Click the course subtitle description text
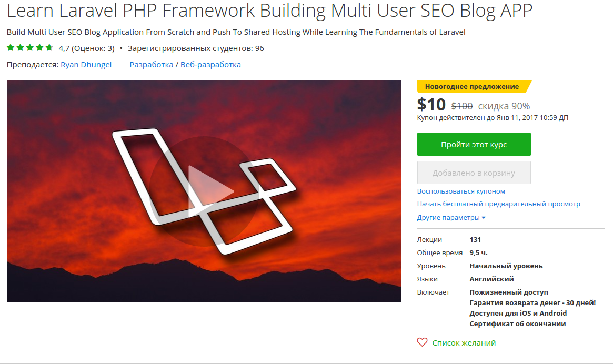This screenshot has width=613, height=364. tap(236, 32)
